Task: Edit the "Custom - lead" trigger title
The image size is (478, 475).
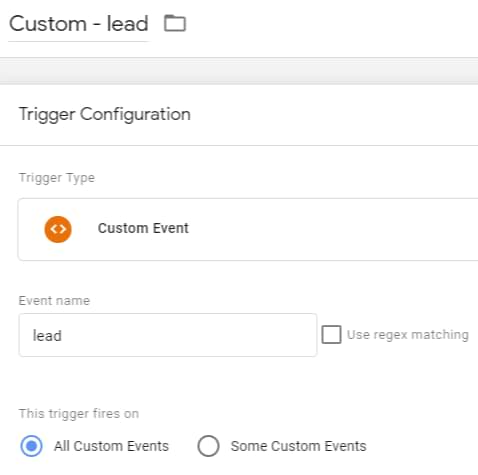Action: [x=79, y=24]
